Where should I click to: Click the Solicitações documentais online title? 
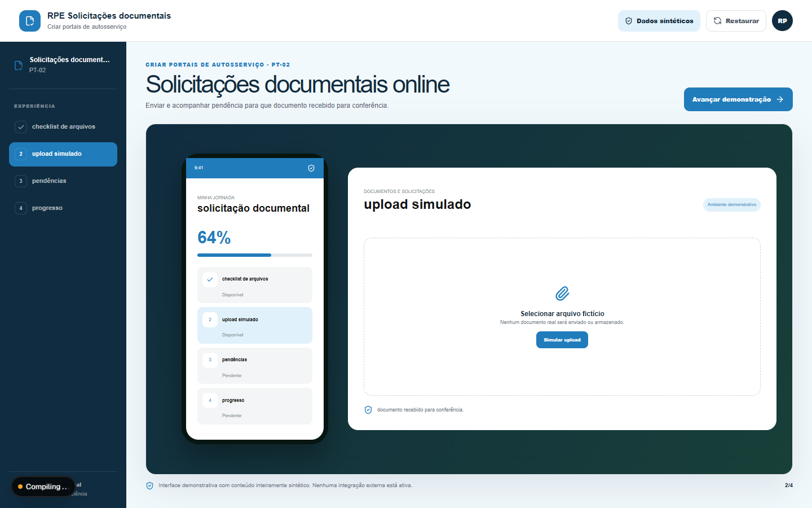click(x=297, y=85)
